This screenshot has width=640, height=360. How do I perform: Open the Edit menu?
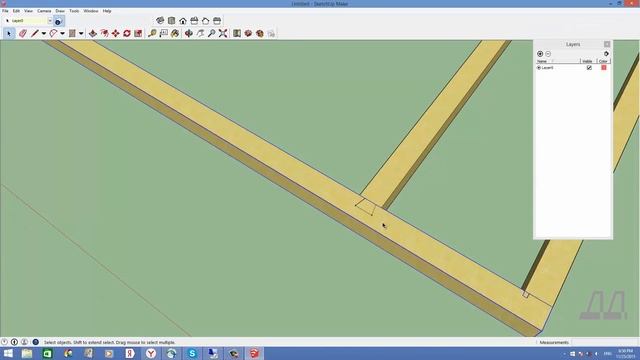(x=16, y=11)
